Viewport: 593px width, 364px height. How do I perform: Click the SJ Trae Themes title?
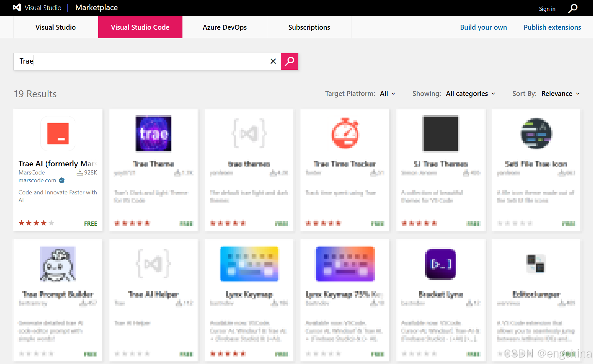coord(441,164)
